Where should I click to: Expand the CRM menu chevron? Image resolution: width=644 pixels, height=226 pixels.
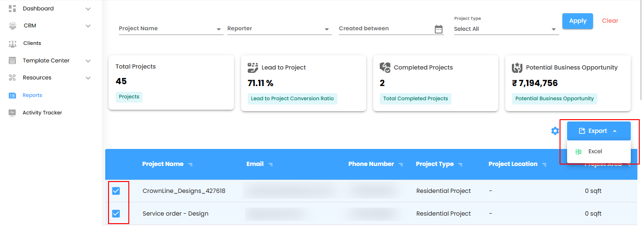pos(88,26)
